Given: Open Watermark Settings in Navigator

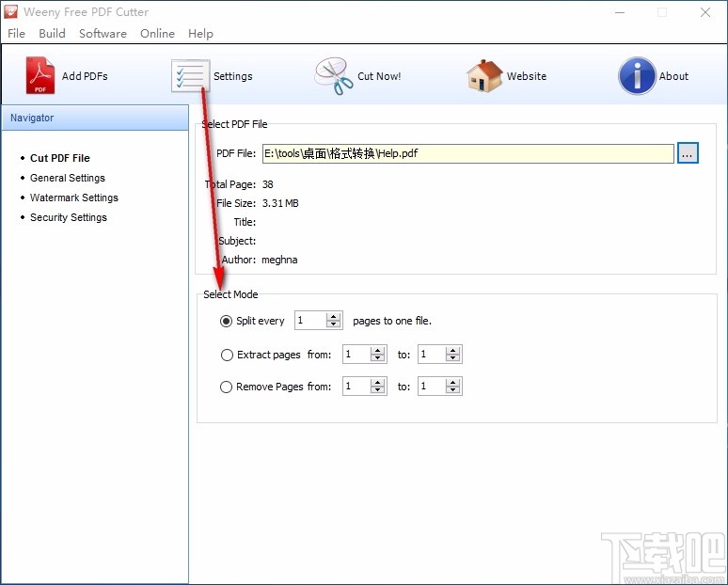Looking at the screenshot, I should click(x=73, y=198).
